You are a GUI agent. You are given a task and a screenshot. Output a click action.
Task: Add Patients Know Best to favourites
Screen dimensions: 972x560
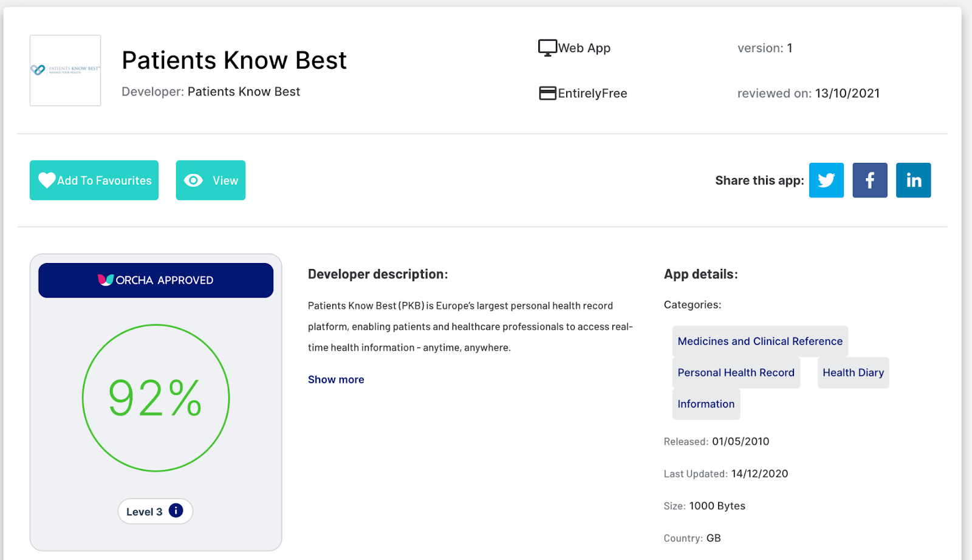[94, 180]
